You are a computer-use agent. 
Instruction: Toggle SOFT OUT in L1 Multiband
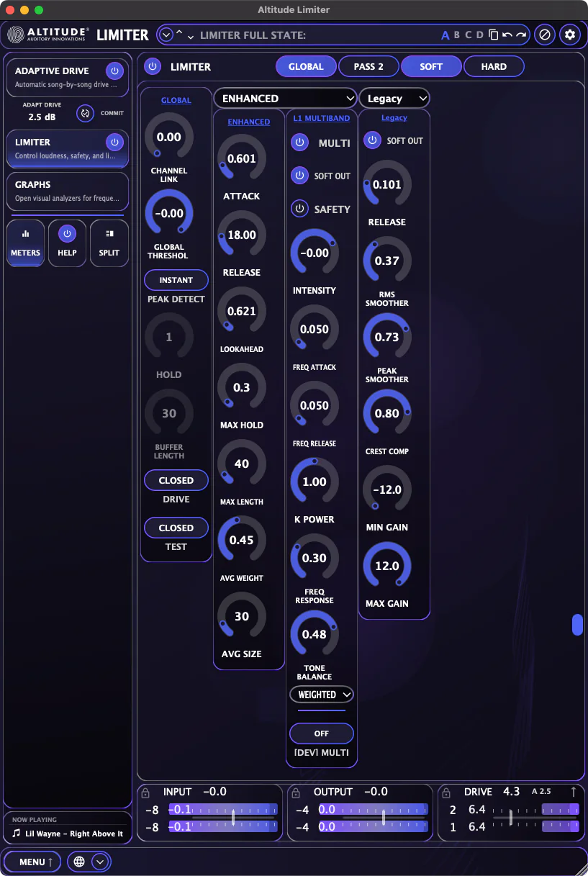[299, 175]
